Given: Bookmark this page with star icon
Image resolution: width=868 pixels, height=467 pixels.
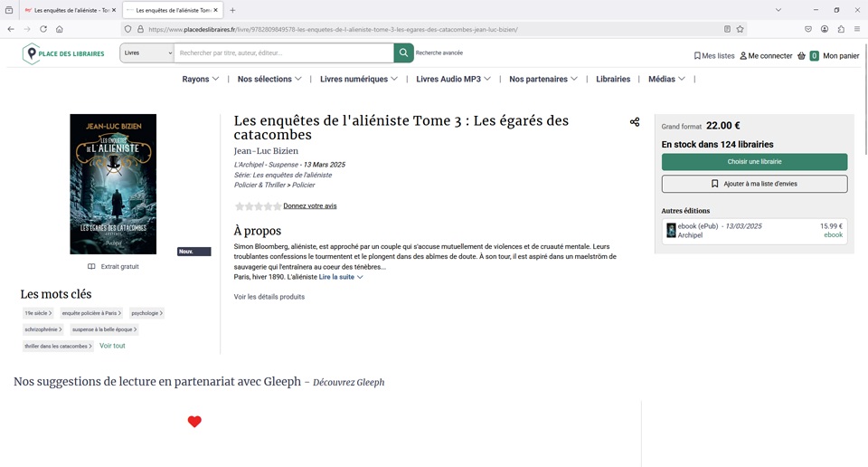Looking at the screenshot, I should [x=740, y=29].
